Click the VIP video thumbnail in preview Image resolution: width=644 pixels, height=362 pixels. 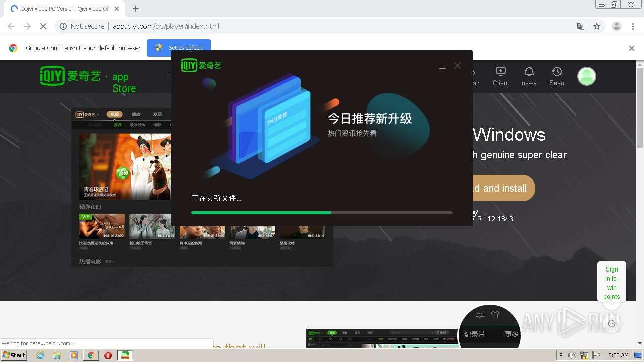pyautogui.click(x=102, y=226)
